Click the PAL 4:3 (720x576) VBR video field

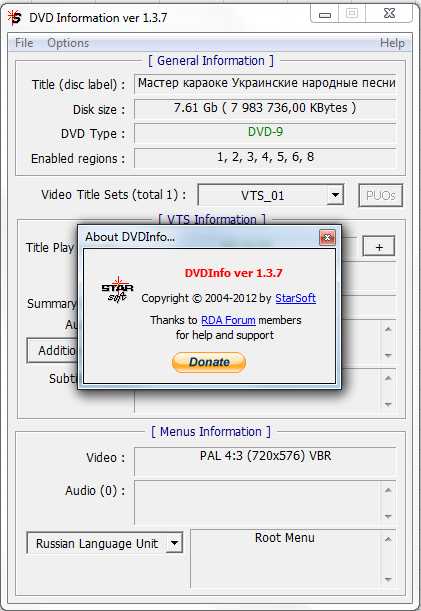[265, 461]
